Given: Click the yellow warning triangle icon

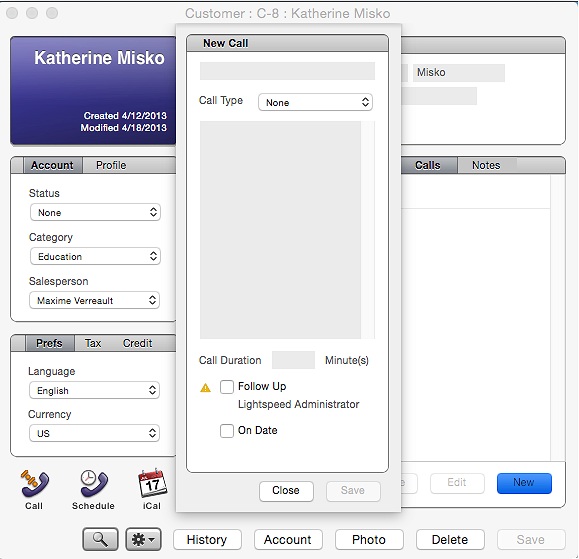Looking at the screenshot, I should tap(205, 388).
